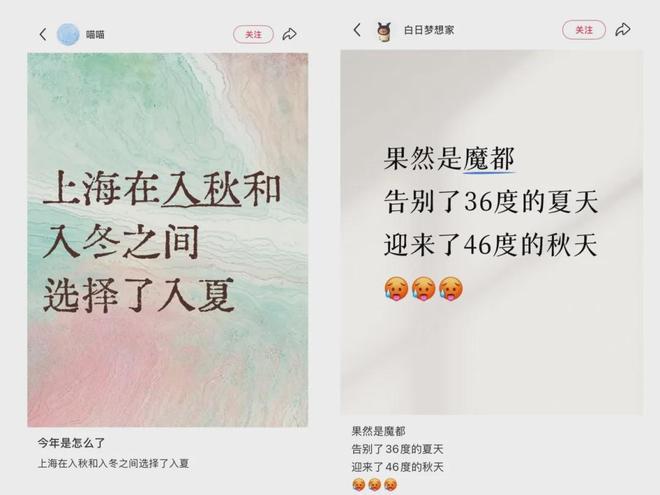
Task: Select caption 上海在入秋和入冬之间选择了入夏
Action: [x=114, y=464]
